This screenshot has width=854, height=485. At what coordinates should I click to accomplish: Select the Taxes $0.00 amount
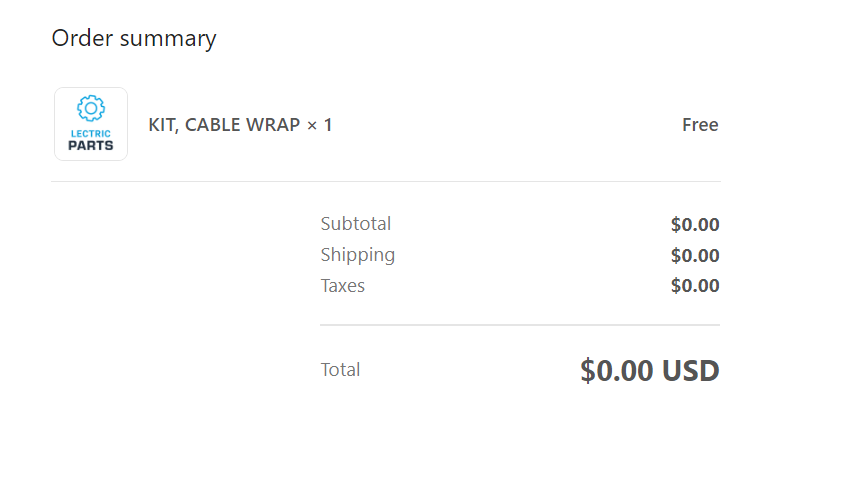click(695, 286)
